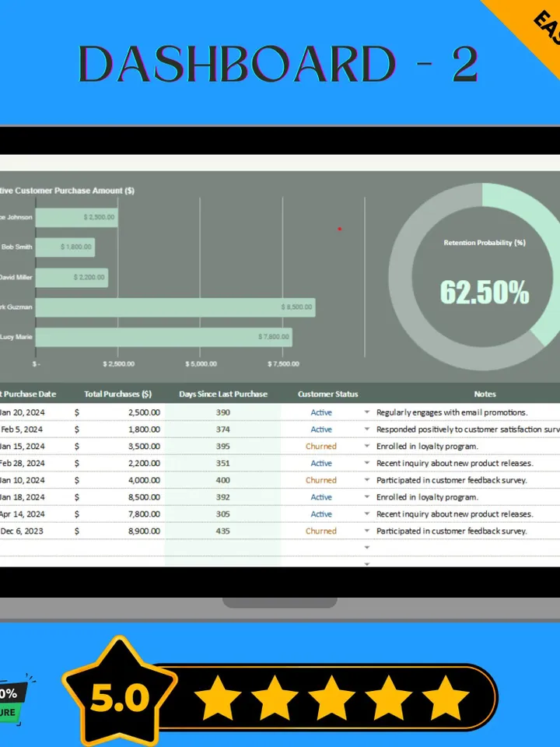The image size is (560, 747).
Task: Select the Feb 28, 2024 date cell
Action: [22, 463]
